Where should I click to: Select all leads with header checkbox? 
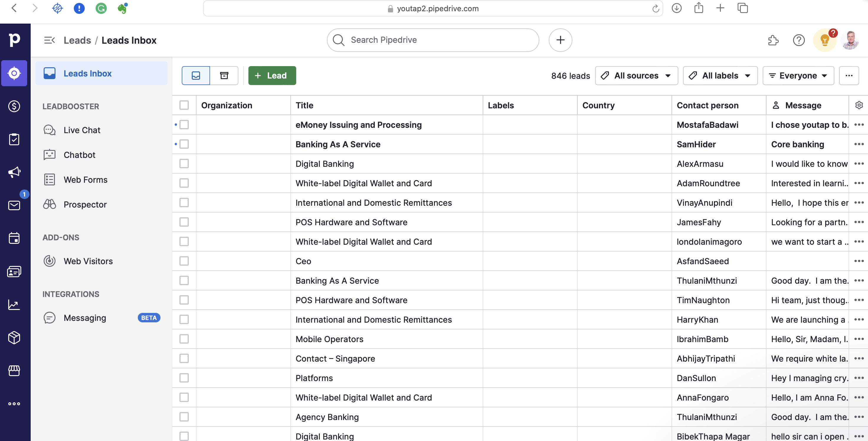[x=184, y=105]
